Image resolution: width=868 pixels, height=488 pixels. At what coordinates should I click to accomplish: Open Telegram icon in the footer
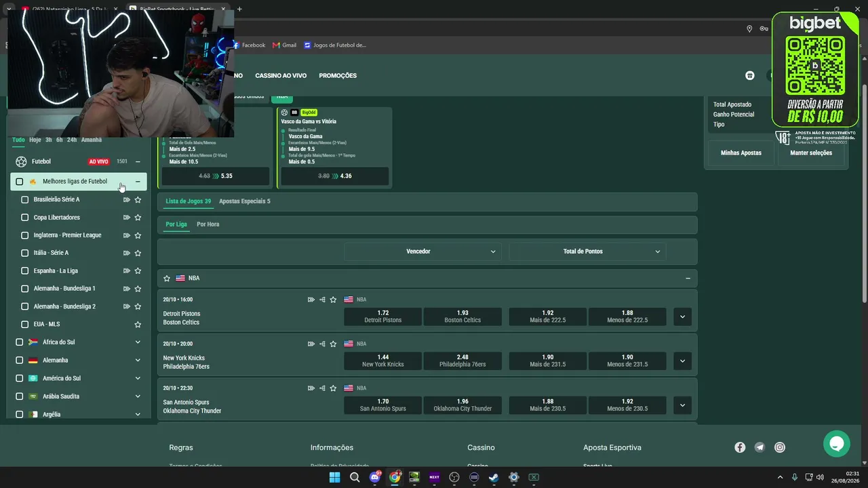coord(759,447)
